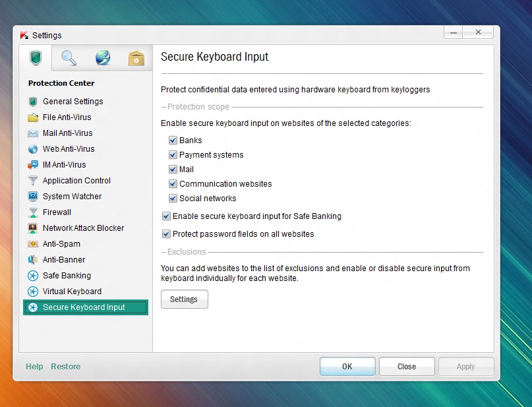Viewport: 532px width, 407px height.
Task: Switch to the Scan magnifier tab
Action: [x=69, y=57]
